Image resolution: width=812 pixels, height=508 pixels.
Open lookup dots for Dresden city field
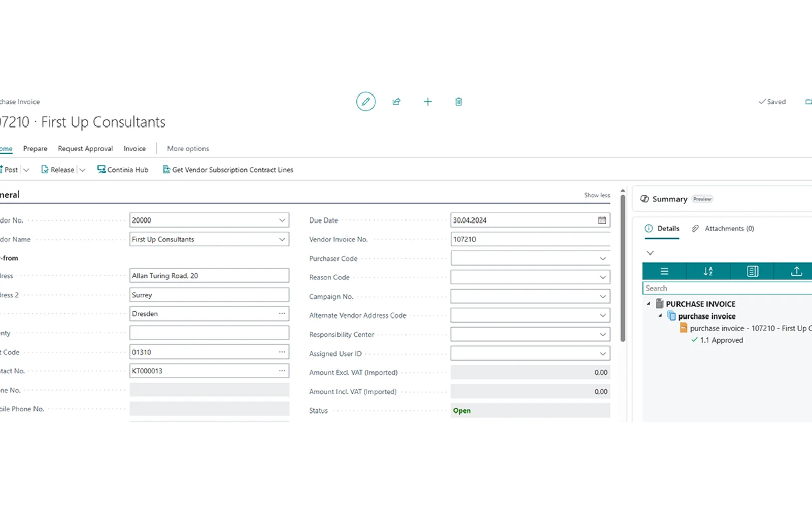pos(282,314)
